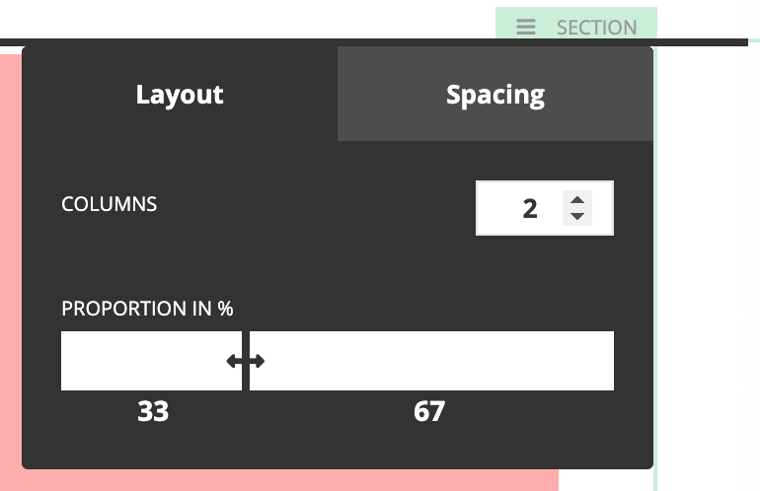The height and width of the screenshot is (491, 760).
Task: Click the hamburger menu icon beside SECTION
Action: 526,27
